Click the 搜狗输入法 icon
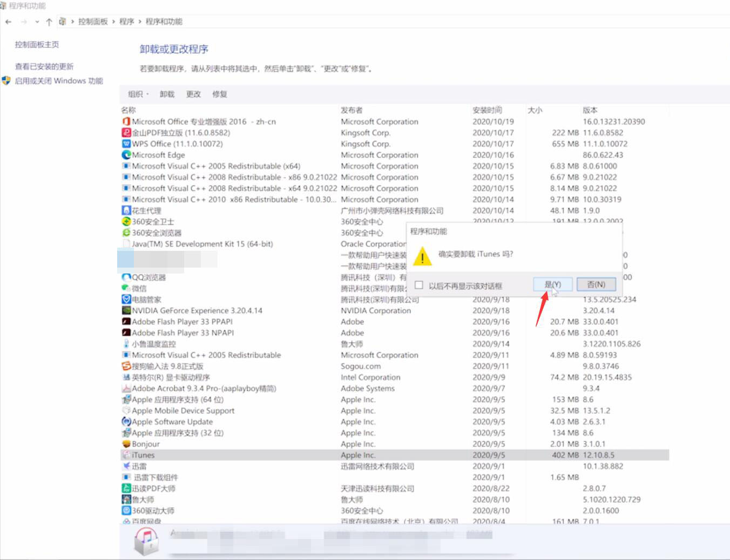This screenshot has width=730, height=560. (126, 366)
